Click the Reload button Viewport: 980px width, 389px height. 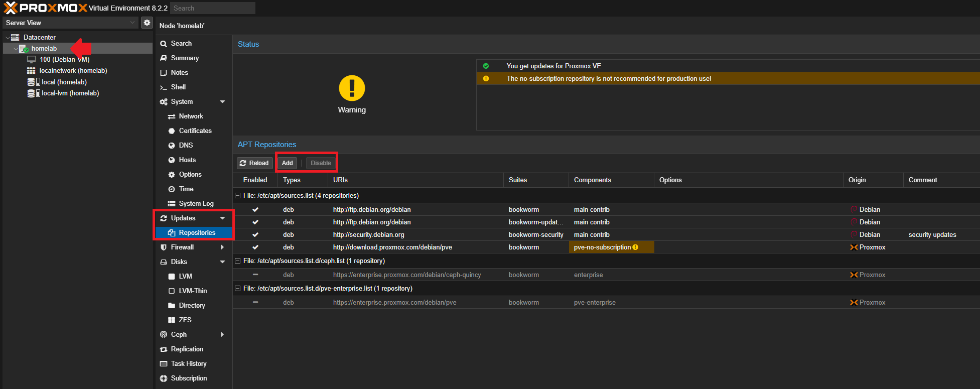(x=254, y=163)
